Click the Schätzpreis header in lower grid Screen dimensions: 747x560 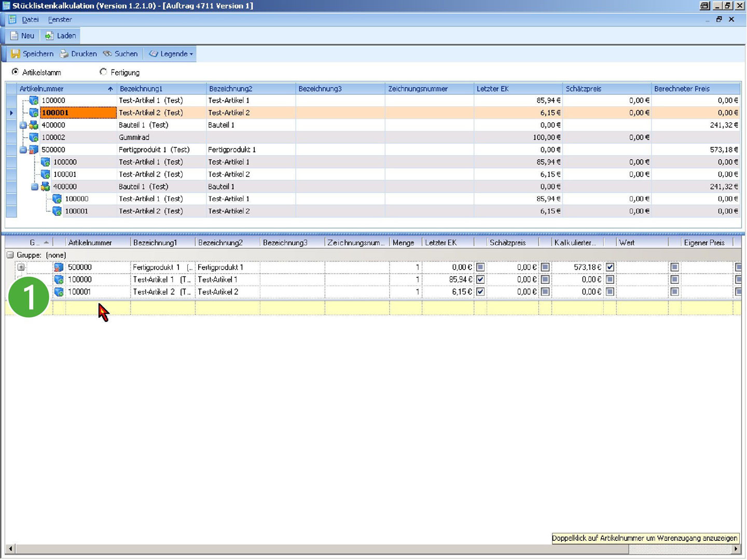513,243
